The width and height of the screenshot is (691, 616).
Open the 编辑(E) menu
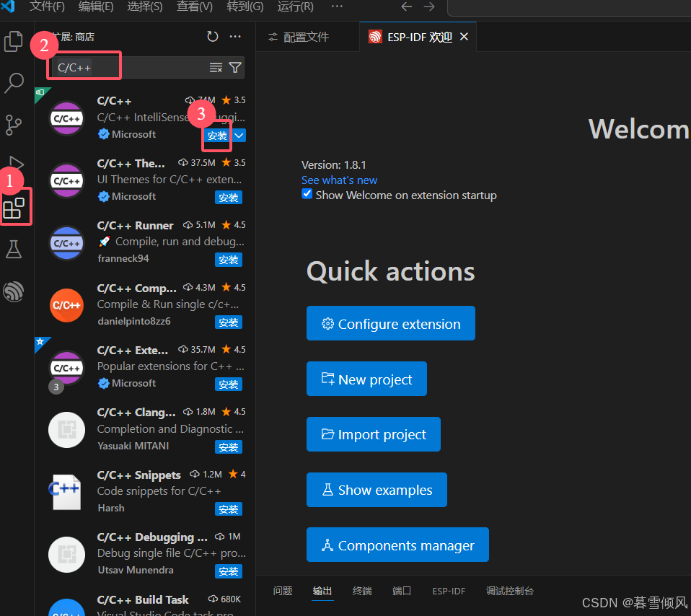click(96, 6)
